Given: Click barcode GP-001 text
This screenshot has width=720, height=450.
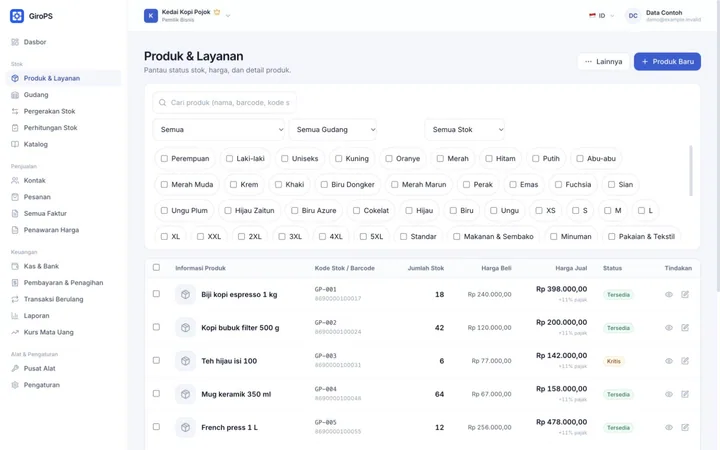Looking at the screenshot, I should point(326,290).
